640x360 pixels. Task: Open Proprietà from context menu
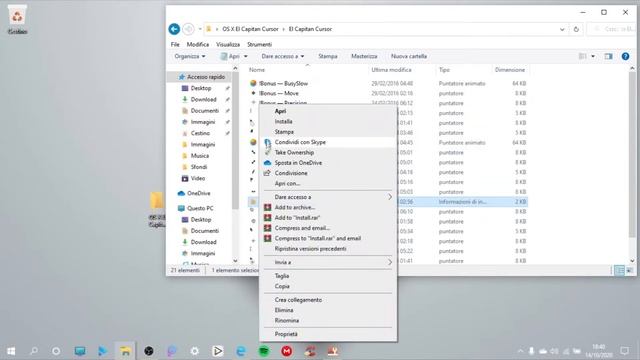[x=328, y=334]
